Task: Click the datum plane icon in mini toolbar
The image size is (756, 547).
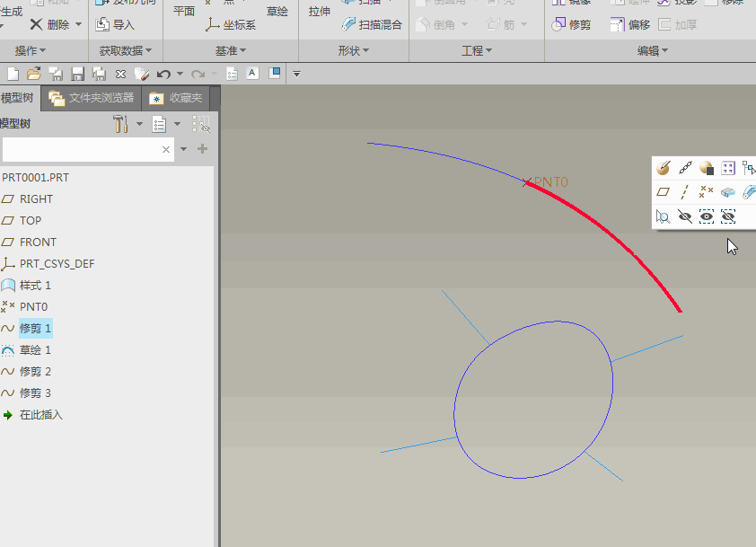Action: coord(664,192)
